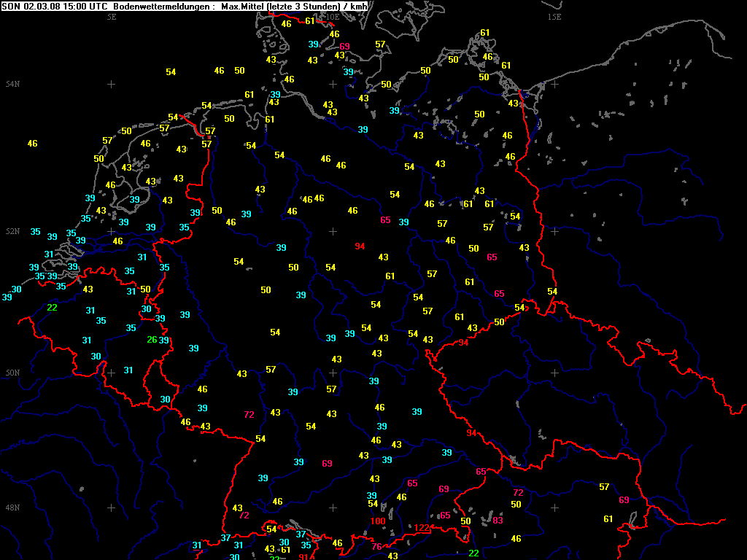Click the 50N latitude label
This screenshot has width=747, height=560.
(12, 373)
